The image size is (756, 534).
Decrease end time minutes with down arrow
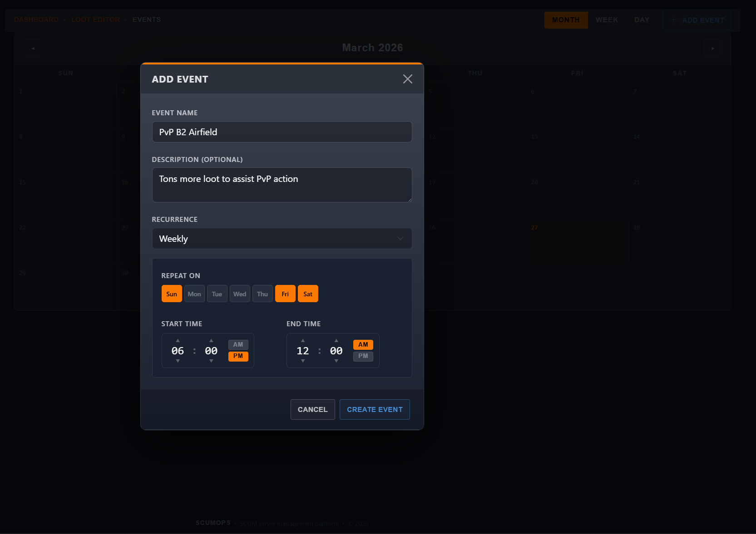click(x=336, y=361)
